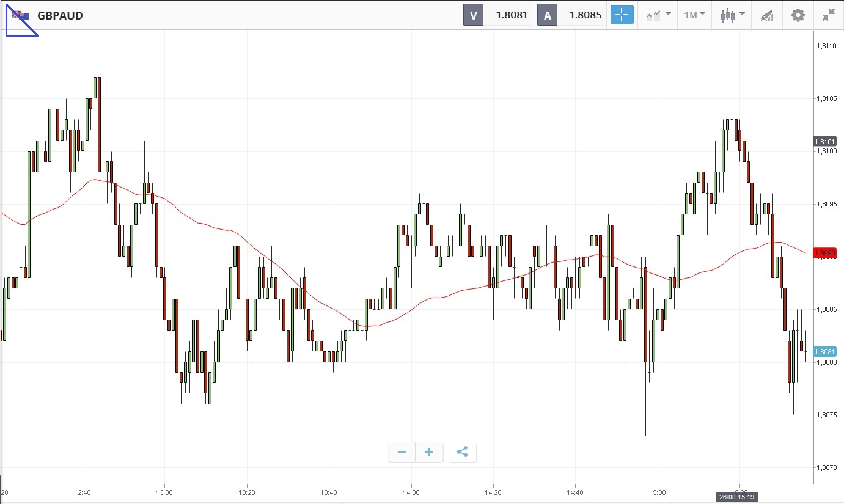The width and height of the screenshot is (844, 504).
Task: Click the 1,8070 price axis label
Action: click(826, 467)
